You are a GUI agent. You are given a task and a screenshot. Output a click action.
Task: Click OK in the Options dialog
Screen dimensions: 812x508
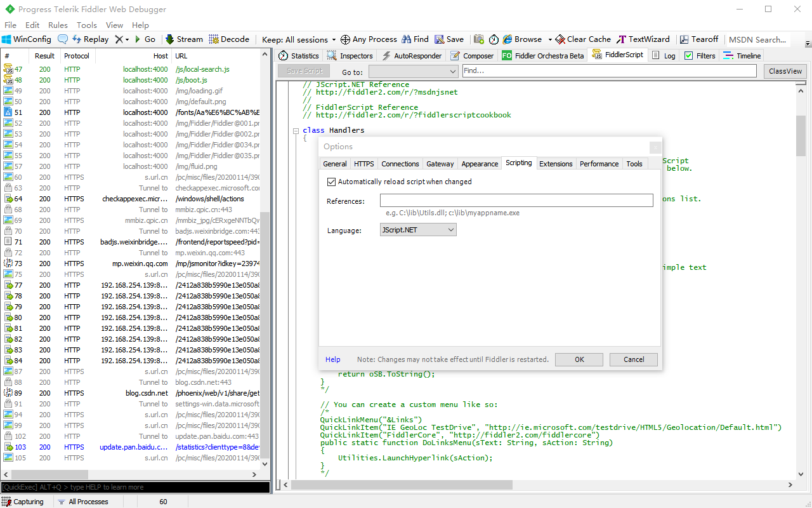[579, 359]
